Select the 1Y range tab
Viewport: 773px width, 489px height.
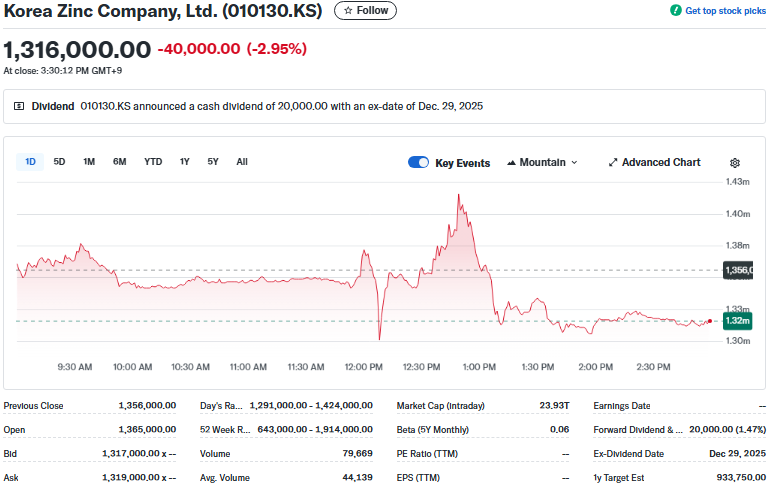(x=184, y=162)
